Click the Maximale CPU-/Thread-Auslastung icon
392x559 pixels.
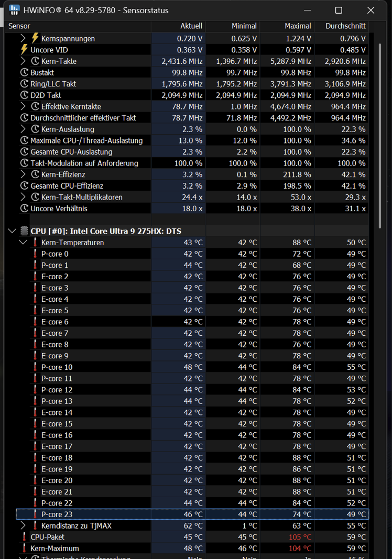tap(24, 140)
